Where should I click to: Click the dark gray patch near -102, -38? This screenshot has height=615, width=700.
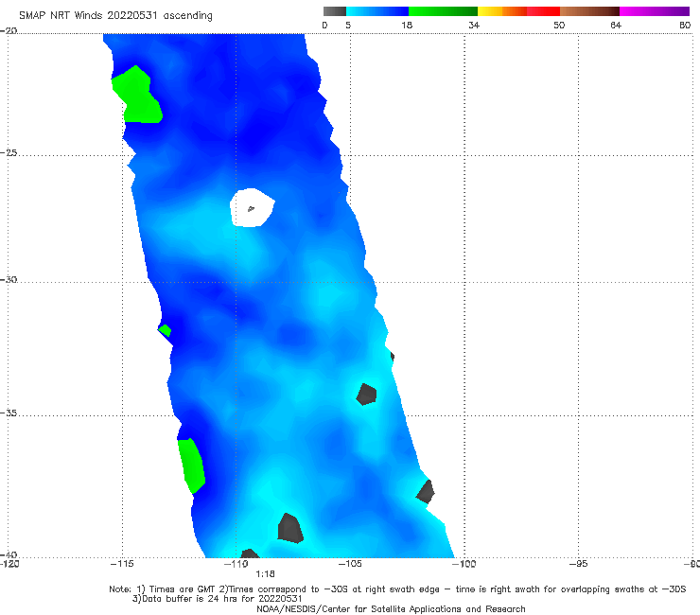coord(426,492)
